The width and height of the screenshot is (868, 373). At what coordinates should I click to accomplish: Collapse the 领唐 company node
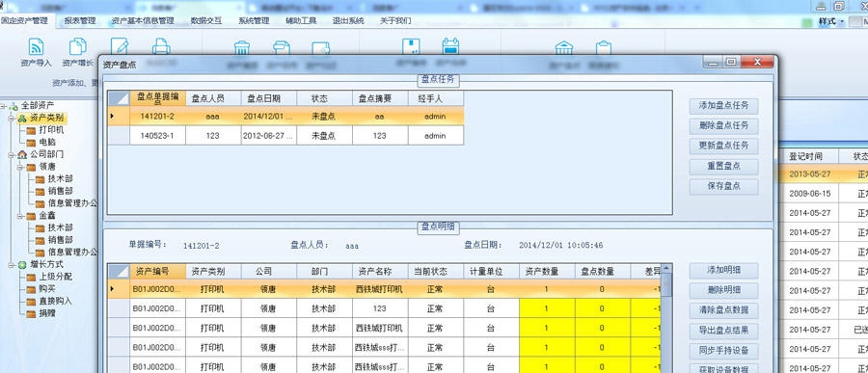pos(20,167)
